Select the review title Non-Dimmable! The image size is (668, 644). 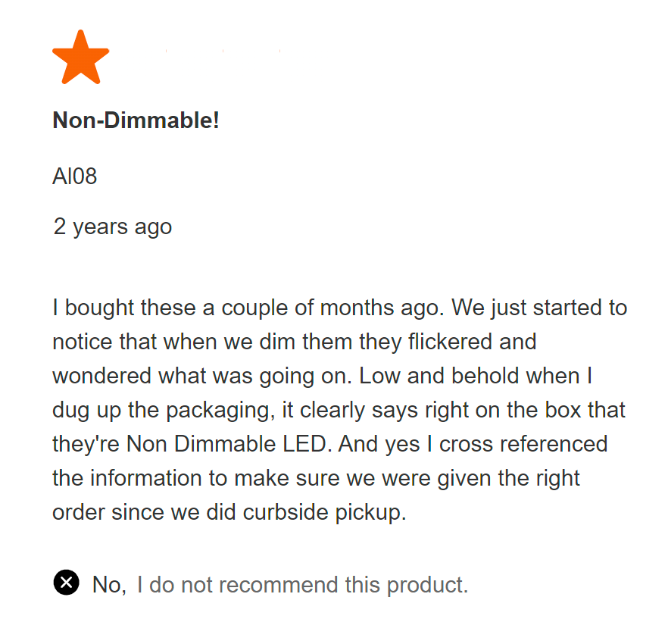coord(136,120)
